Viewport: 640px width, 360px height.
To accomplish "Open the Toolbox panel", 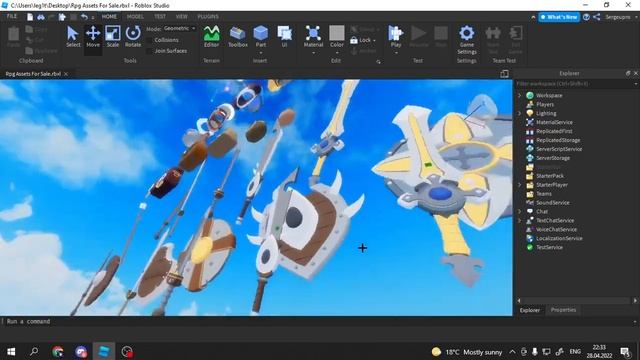I will click(238, 37).
